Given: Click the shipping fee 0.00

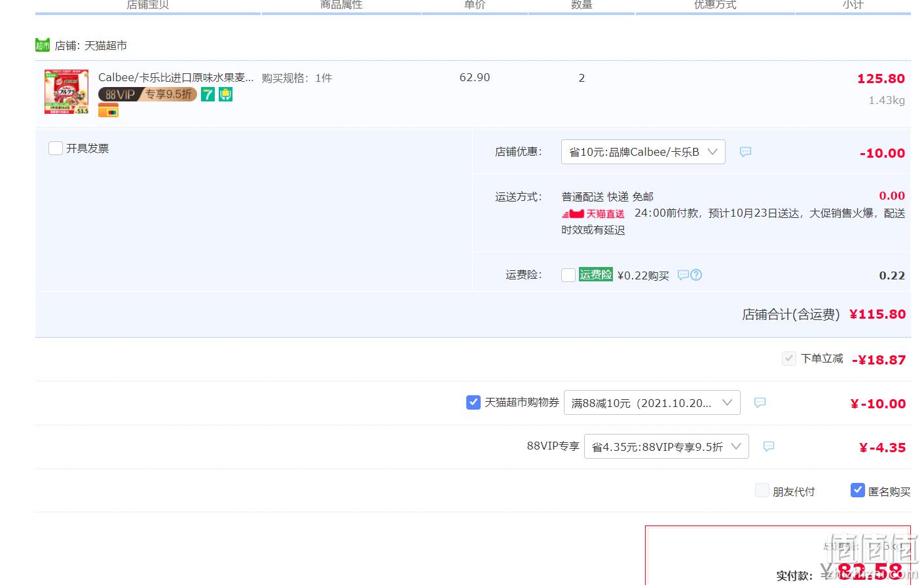Looking at the screenshot, I should coord(892,196).
